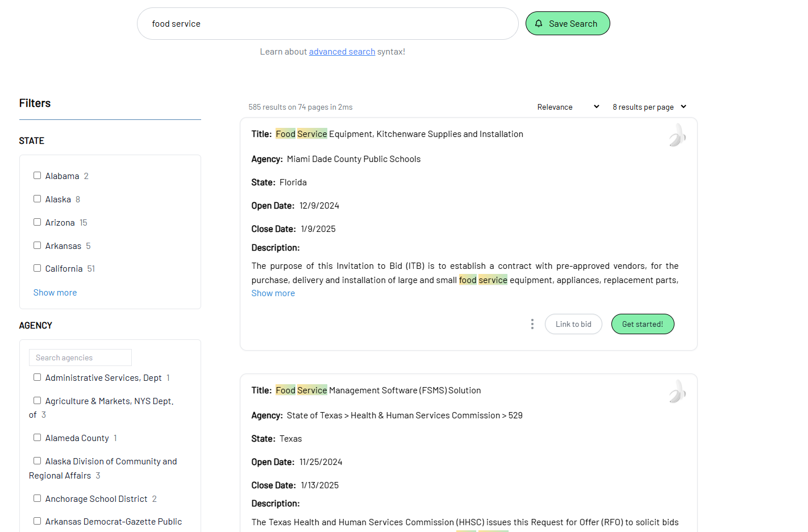The image size is (808, 532).
Task: Expand state list with Show more
Action: point(55,293)
